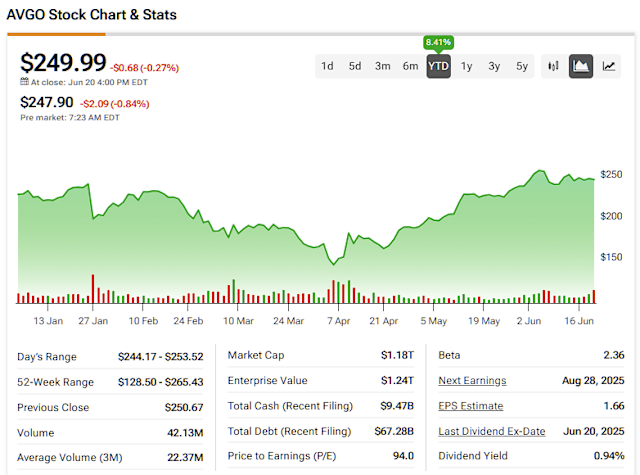Click the -$0.68 (-0.27%) change value

click(144, 68)
